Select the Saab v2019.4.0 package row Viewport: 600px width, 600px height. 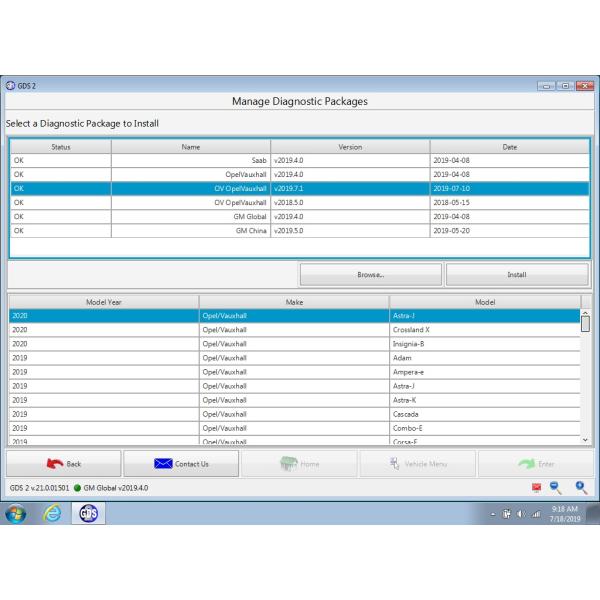click(300, 160)
